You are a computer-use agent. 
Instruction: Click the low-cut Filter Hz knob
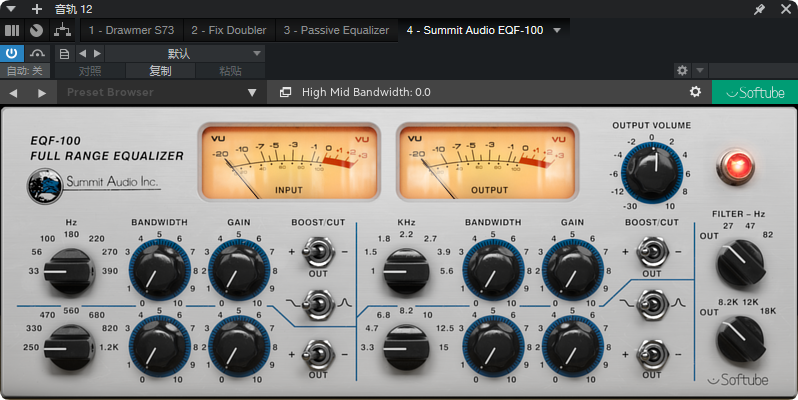point(740,263)
